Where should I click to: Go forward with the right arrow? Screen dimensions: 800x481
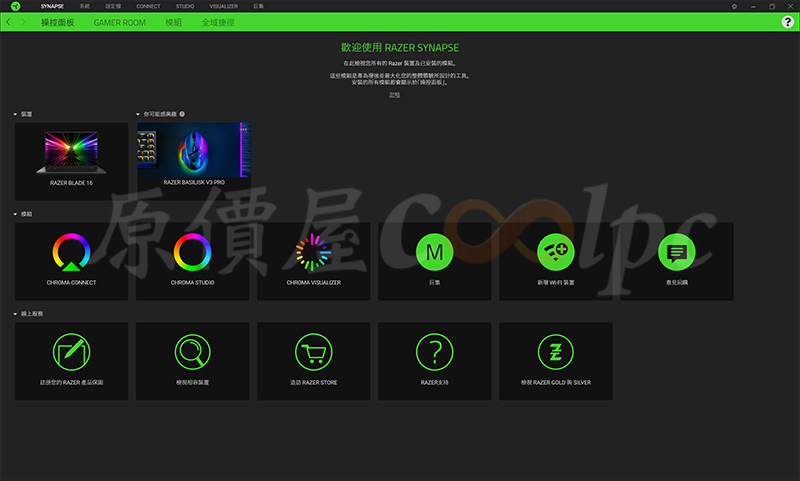tap(23, 22)
